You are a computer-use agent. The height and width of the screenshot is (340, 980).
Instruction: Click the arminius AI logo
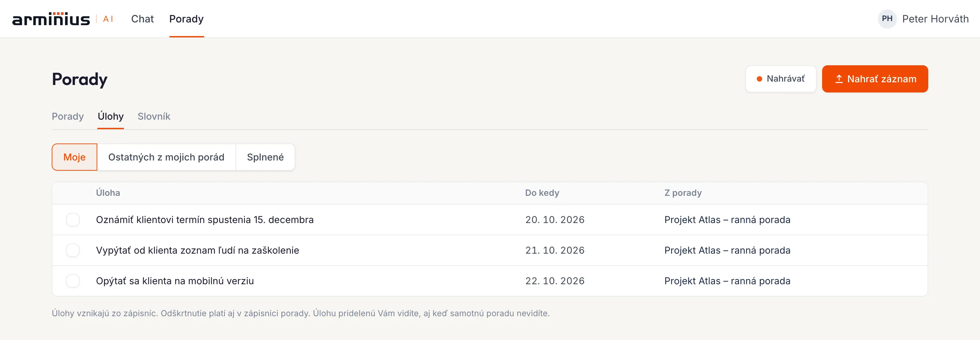[x=63, y=19]
